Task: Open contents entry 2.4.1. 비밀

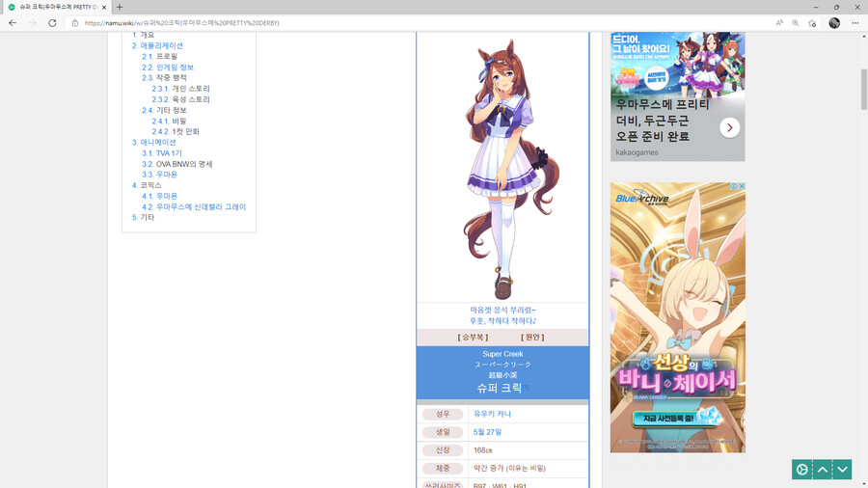Action: 170,121
